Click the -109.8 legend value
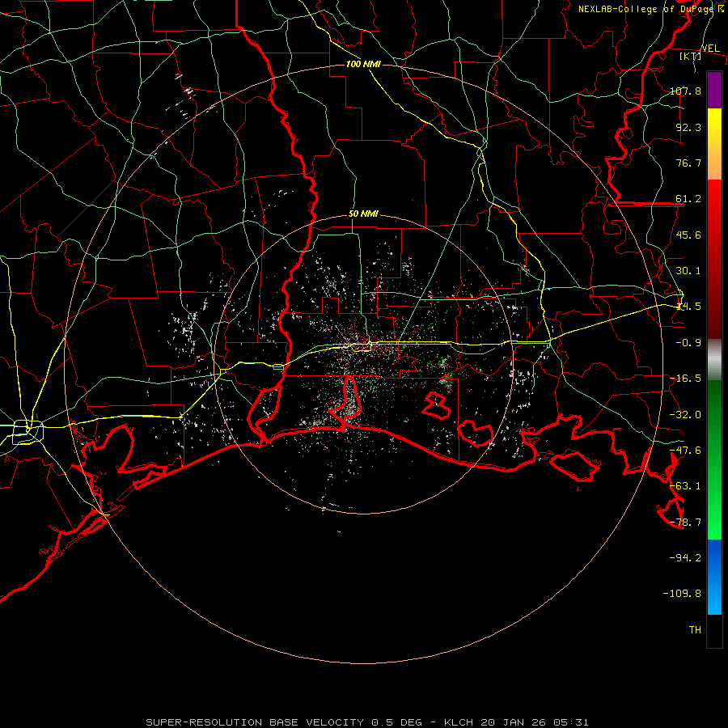The height and width of the screenshot is (728, 728). (682, 594)
